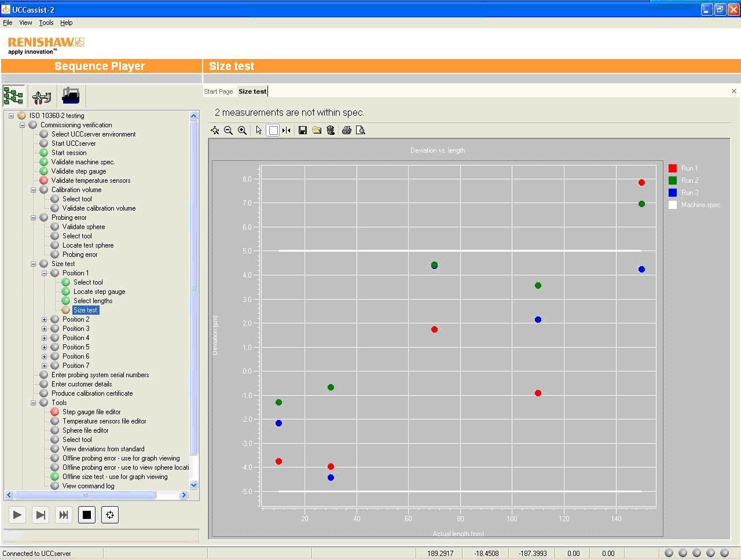Collapse the Probing error tree node
This screenshot has width=741, height=560.
[x=34, y=218]
